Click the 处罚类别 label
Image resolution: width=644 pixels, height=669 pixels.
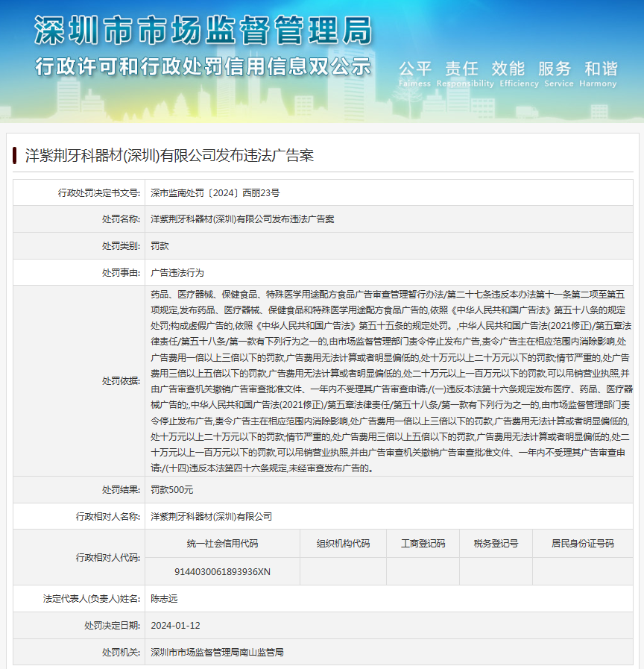coord(121,246)
